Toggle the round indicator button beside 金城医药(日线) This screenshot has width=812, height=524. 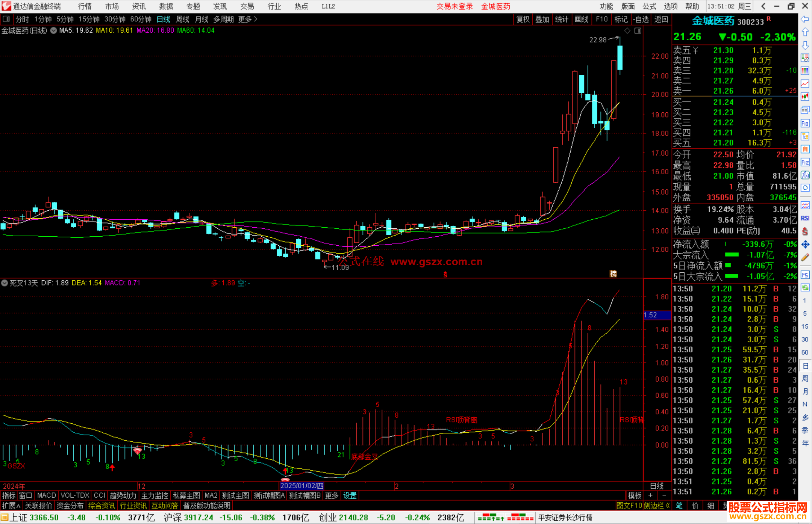[54, 30]
